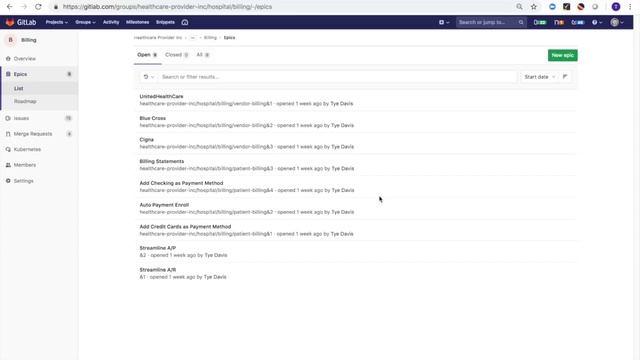Switch to the All epics tab

[x=203, y=55]
